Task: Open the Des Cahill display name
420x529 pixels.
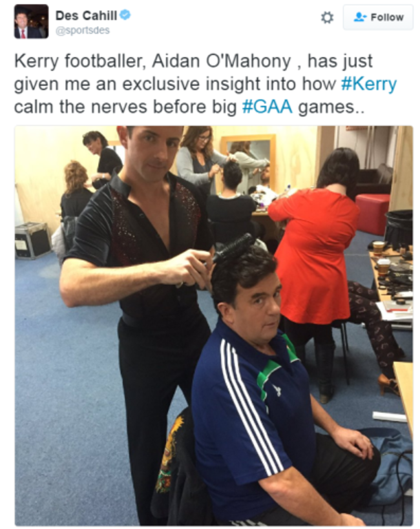Action: click(86, 16)
